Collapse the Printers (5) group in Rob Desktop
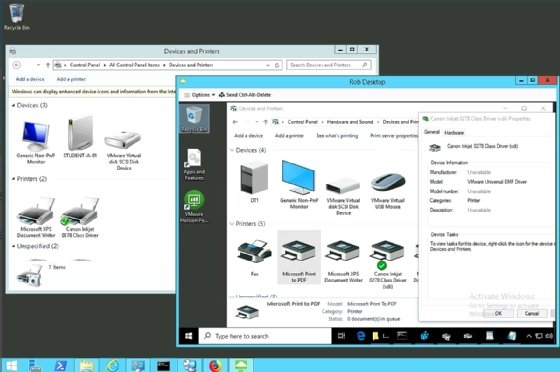Screen dimensions: 560x372 (x=231, y=224)
